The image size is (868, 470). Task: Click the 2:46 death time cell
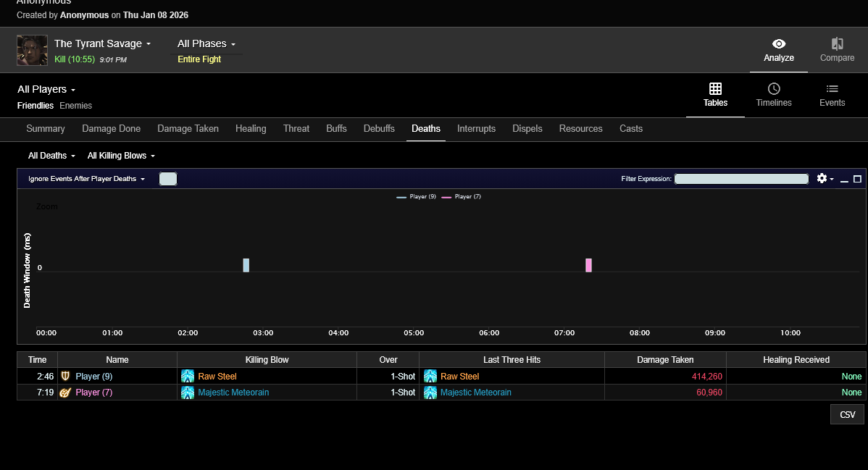(37, 377)
